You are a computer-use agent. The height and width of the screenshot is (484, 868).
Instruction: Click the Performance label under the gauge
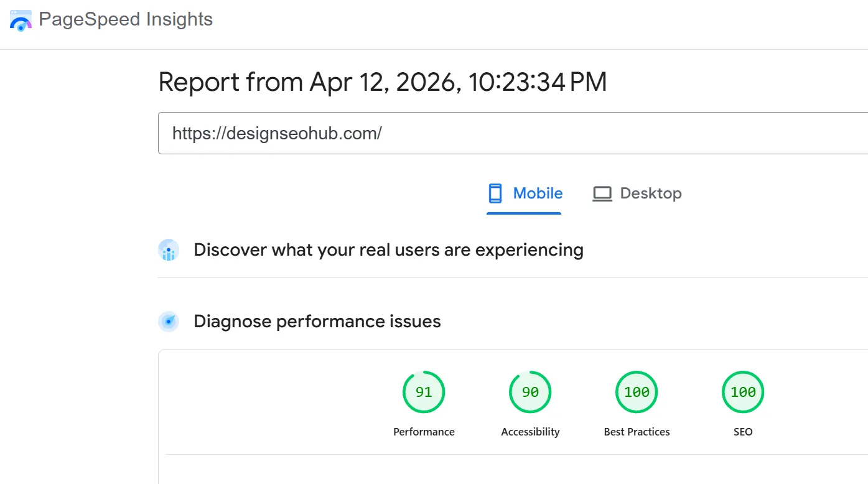click(x=424, y=432)
